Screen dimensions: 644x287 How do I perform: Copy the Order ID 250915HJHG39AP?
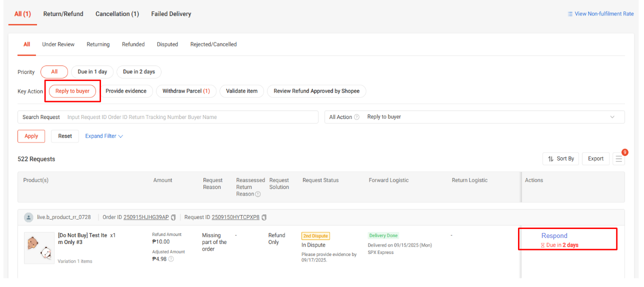point(173,217)
